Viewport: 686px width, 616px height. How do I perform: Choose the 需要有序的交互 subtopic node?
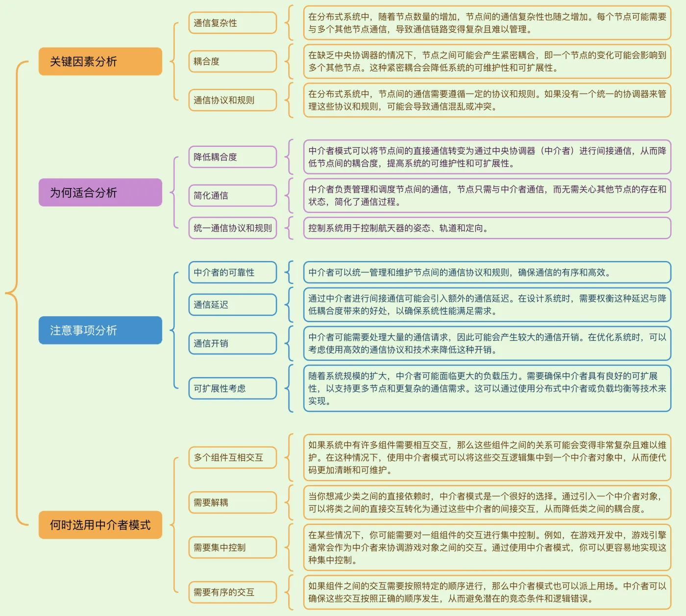click(233, 592)
